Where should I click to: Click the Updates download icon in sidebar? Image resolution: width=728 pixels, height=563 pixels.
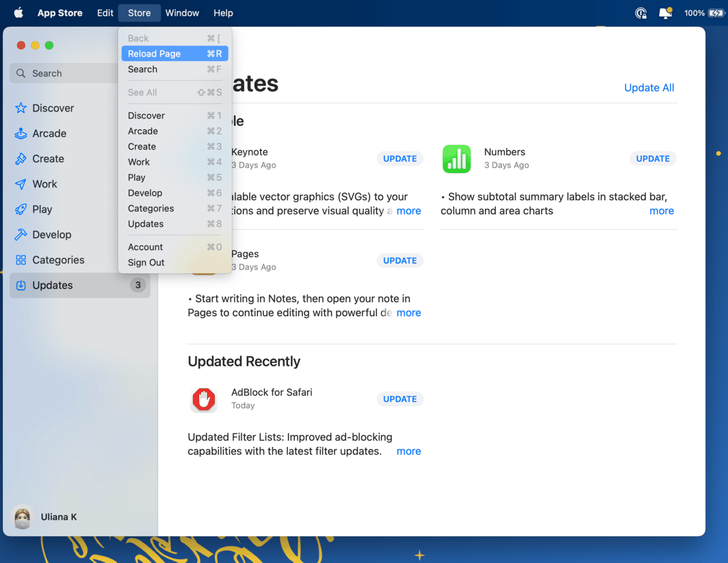click(21, 285)
